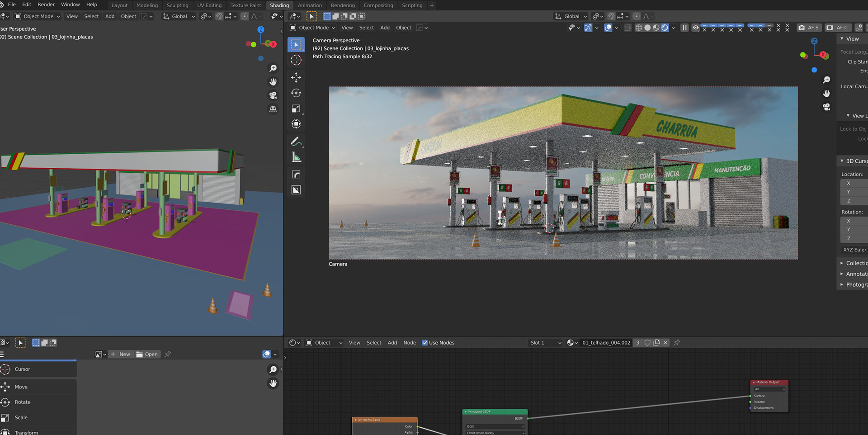Open the Render menu
This screenshot has height=435, width=868.
tap(46, 5)
